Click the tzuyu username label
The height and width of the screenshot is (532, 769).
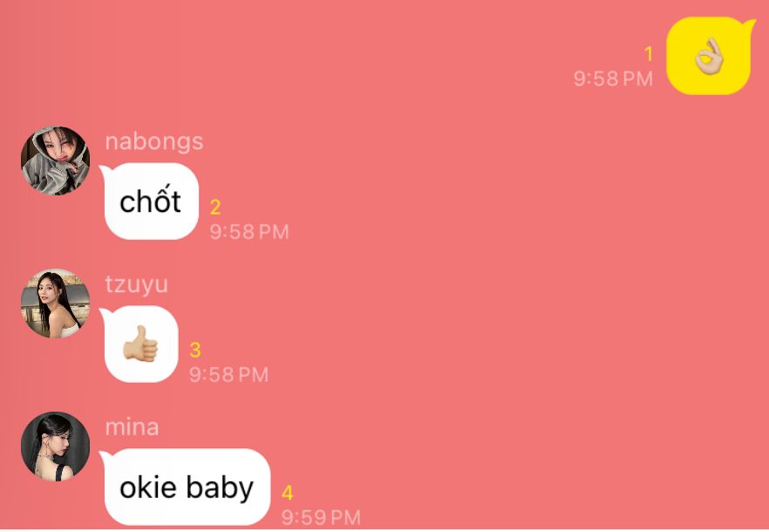pos(136,284)
